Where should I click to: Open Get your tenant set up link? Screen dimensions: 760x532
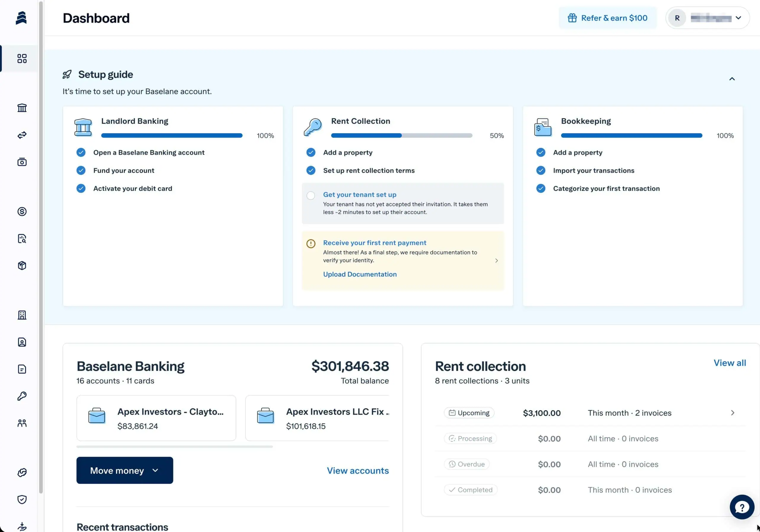click(360, 195)
